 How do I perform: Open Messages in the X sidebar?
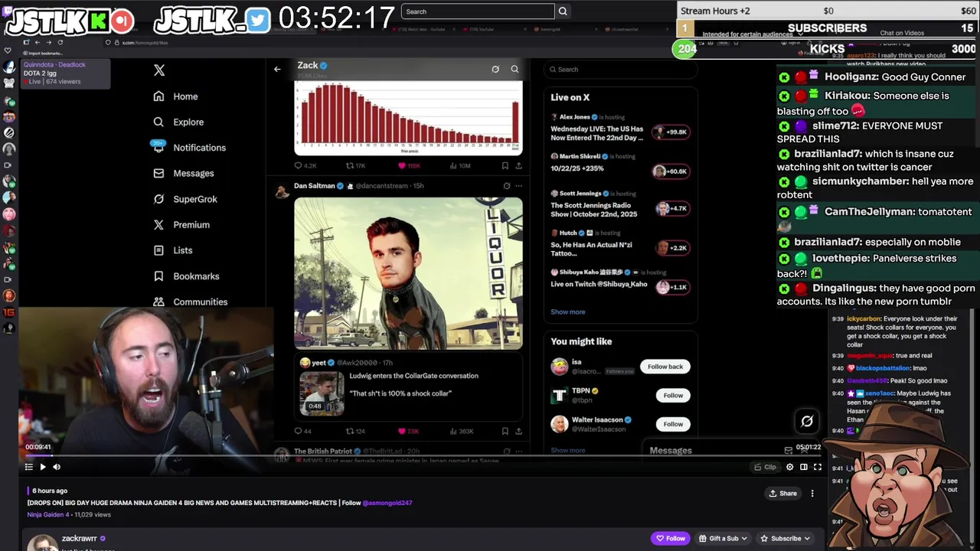point(184,173)
